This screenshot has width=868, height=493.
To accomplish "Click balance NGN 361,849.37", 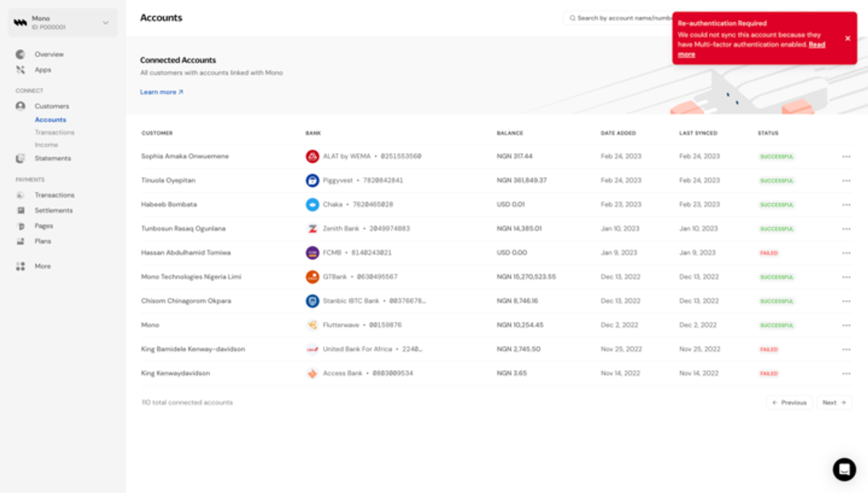I will coord(522,180).
